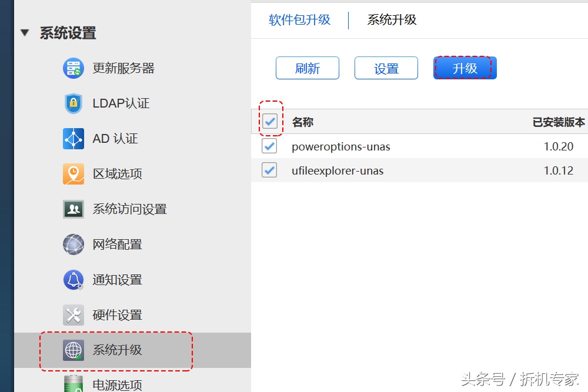Select the AD 认证 network icon
The image size is (588, 392).
pos(73,139)
